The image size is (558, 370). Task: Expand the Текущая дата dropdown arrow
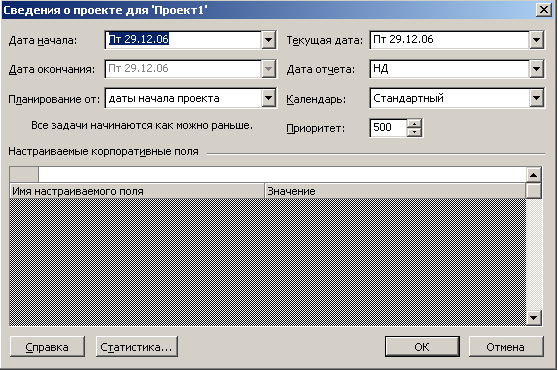coord(536,40)
